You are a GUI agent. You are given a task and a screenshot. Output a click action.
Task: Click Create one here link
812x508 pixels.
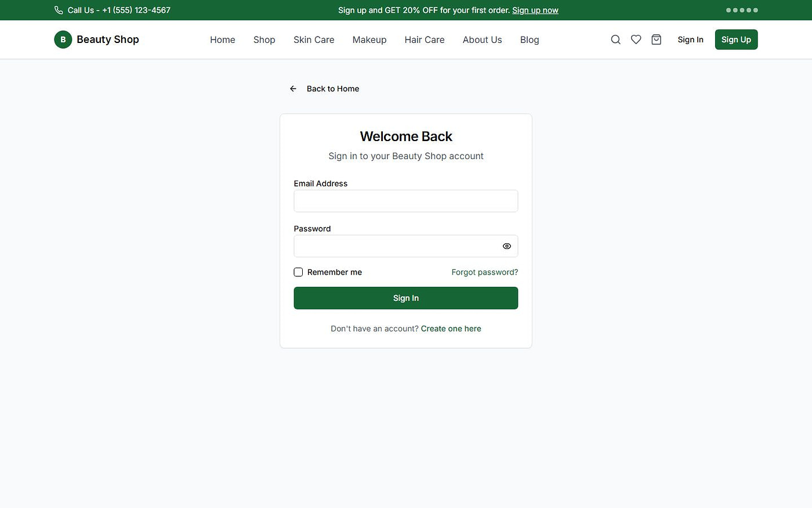click(451, 329)
